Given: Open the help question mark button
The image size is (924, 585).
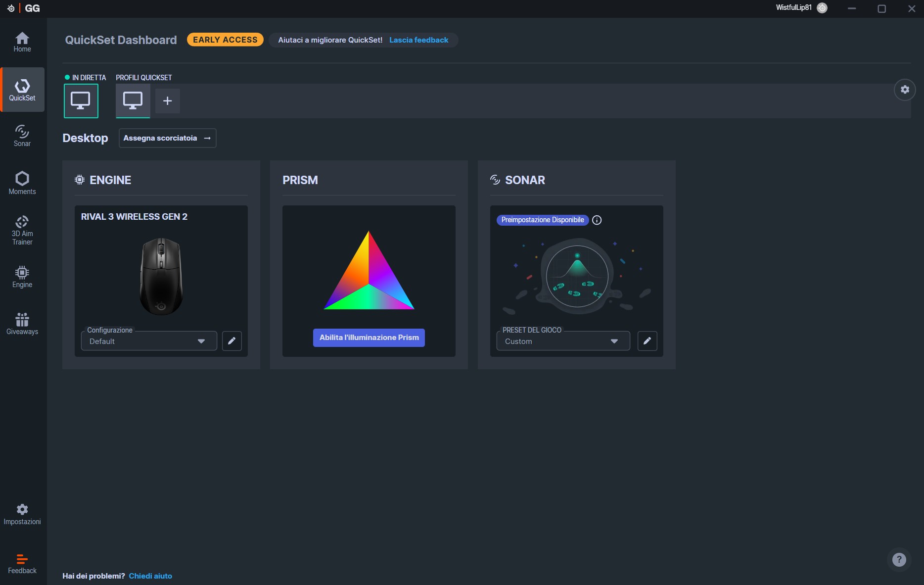Looking at the screenshot, I should 899,559.
